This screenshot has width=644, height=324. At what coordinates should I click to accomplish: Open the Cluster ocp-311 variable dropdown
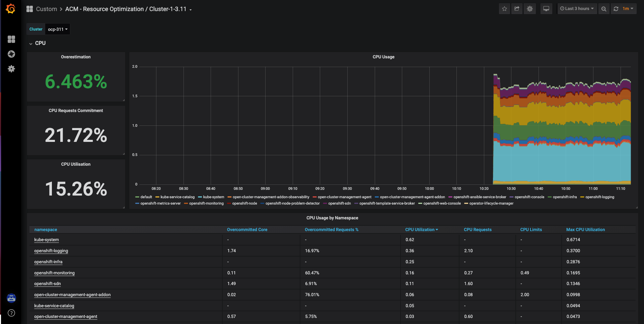[x=58, y=29]
